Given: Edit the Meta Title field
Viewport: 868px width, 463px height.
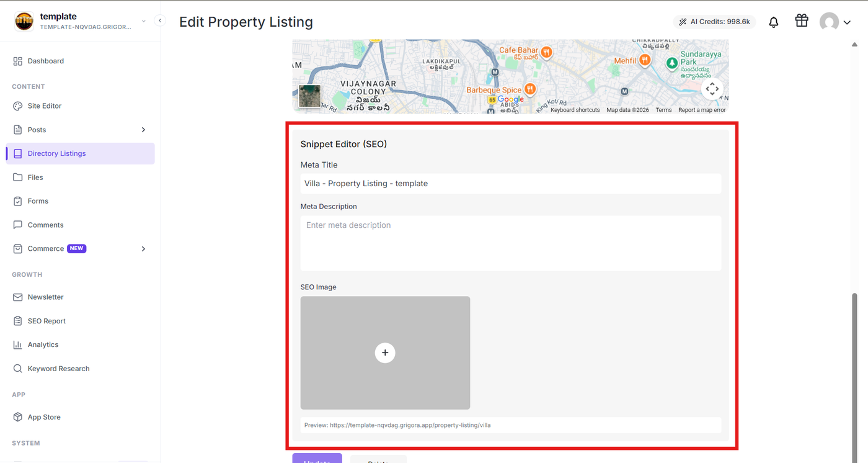Looking at the screenshot, I should (x=511, y=184).
